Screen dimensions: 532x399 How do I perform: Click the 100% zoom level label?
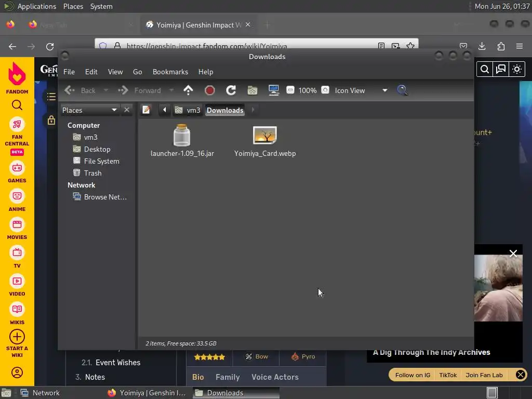[x=308, y=90]
